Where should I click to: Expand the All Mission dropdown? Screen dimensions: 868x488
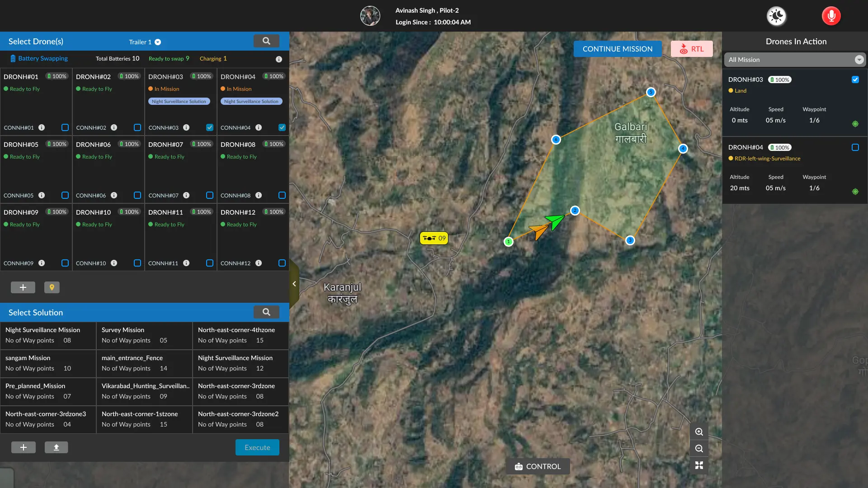tap(859, 60)
